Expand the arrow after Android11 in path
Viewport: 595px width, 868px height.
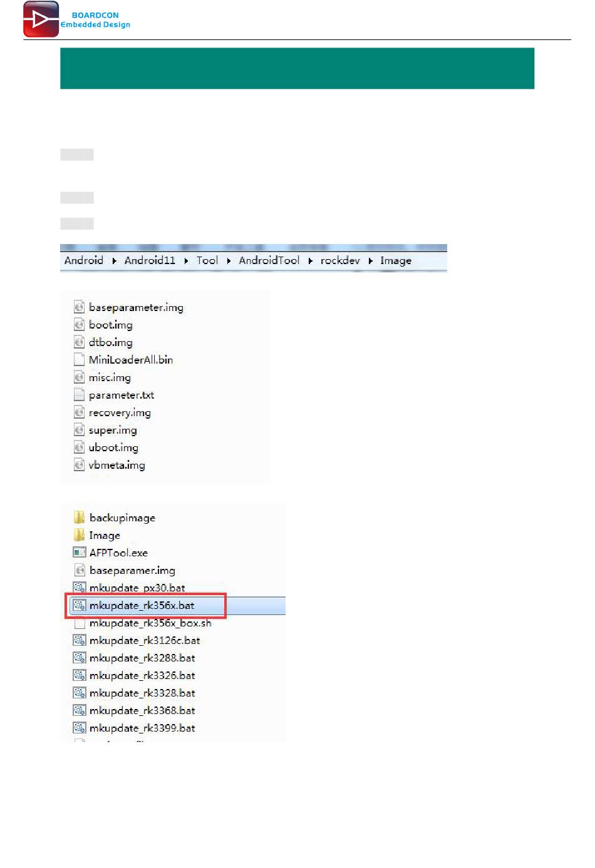point(186,261)
